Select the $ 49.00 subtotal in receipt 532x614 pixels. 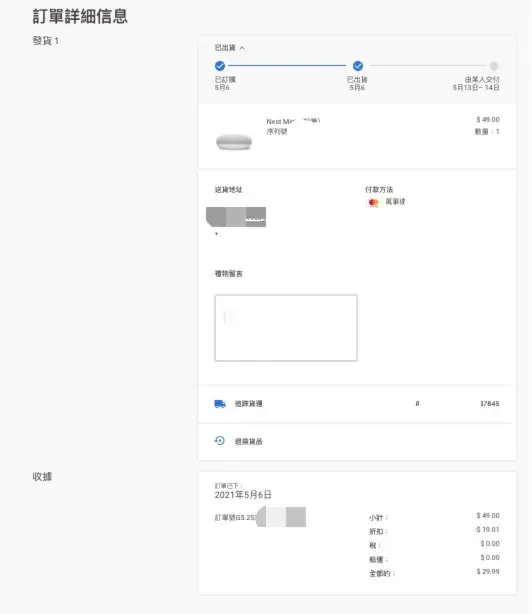tap(488, 515)
